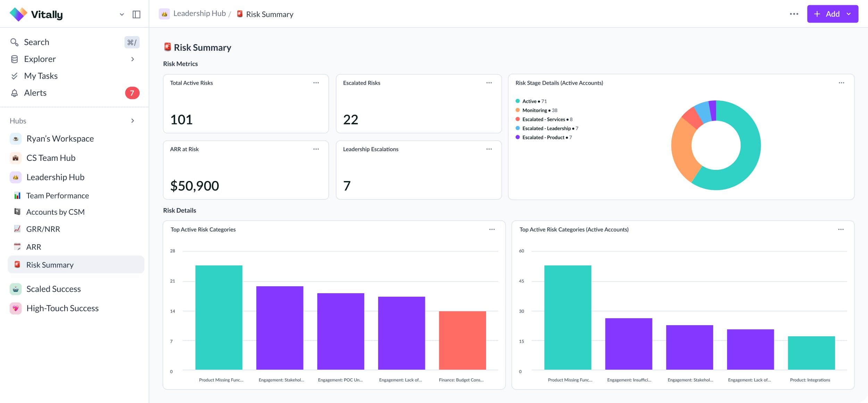Open Ryan's Workspace coffee icon
This screenshot has height=403, width=868.
tap(16, 139)
